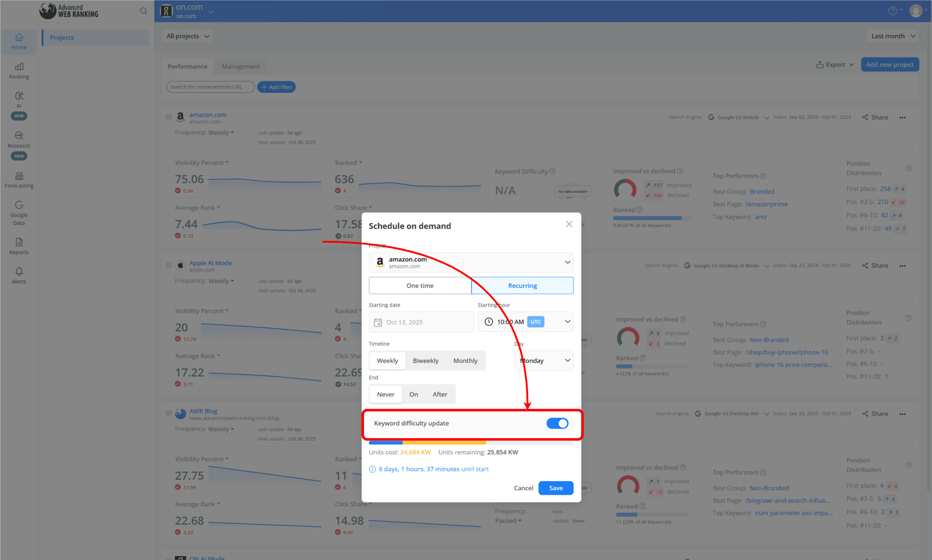Open the Reports section icon
Viewport: 932px width, 560px height.
pos(19,242)
